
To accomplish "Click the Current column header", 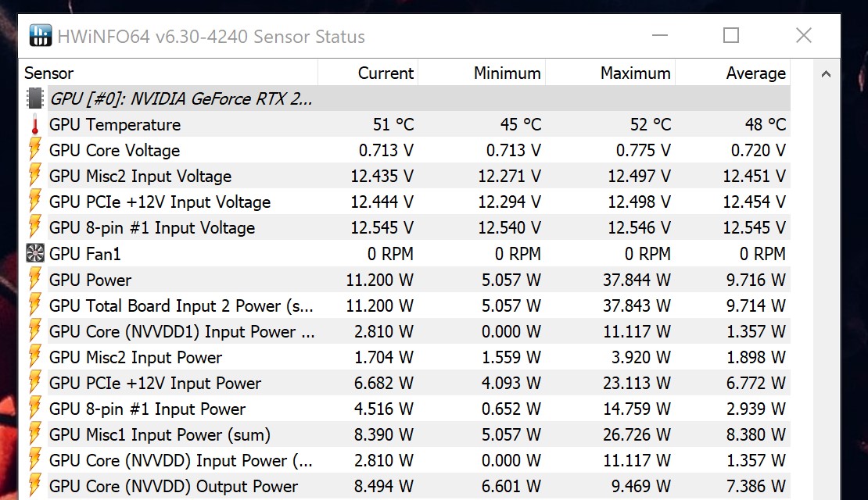I will [368, 73].
